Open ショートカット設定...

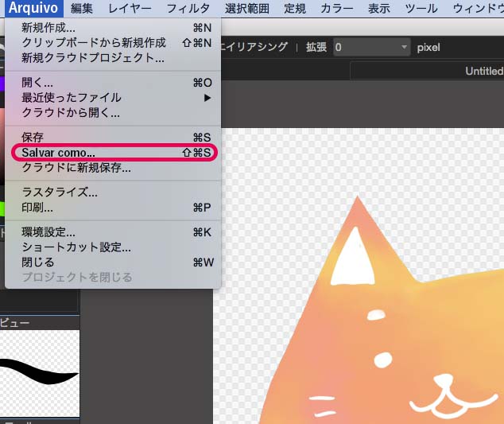tap(113, 247)
